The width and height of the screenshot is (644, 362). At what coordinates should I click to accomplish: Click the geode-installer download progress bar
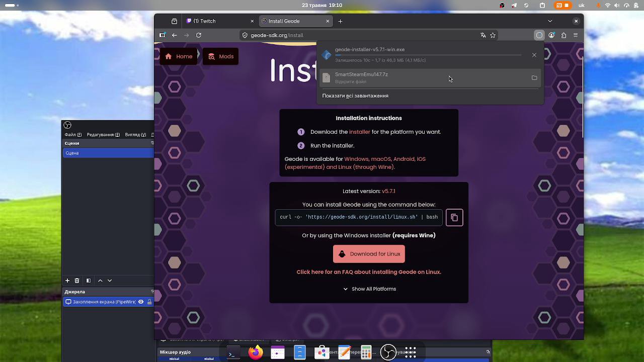(x=428, y=55)
